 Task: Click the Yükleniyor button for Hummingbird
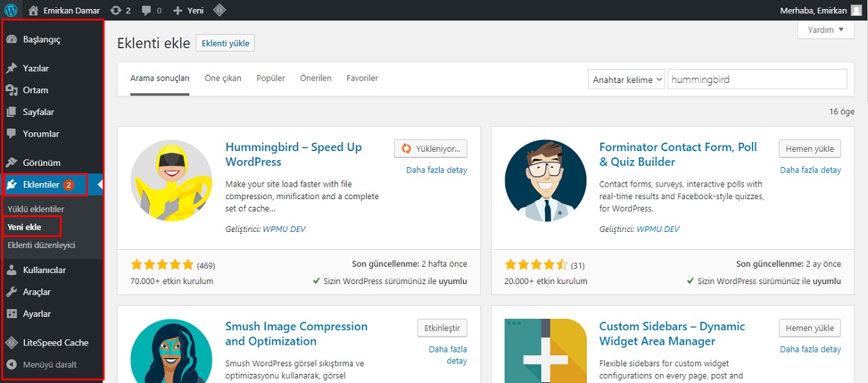431,148
